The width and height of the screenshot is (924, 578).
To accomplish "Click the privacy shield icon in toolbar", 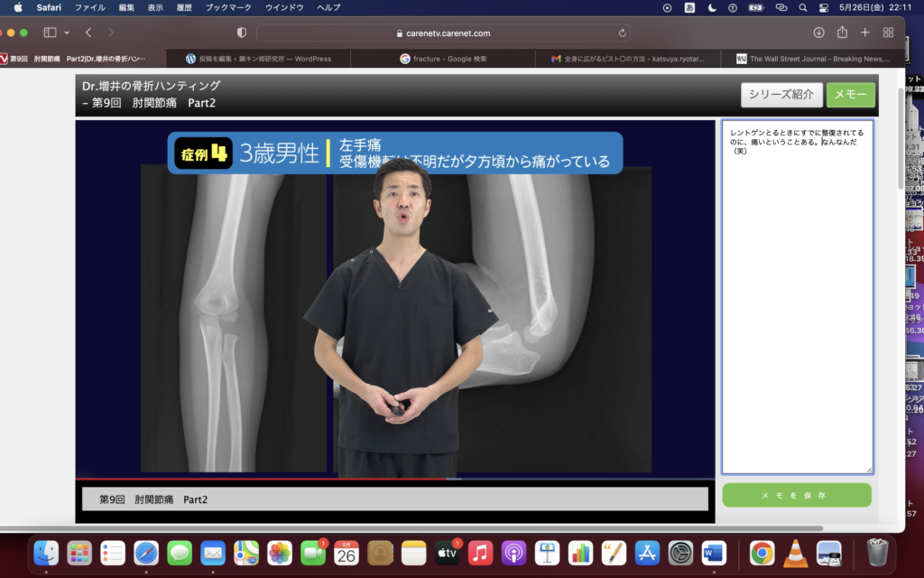I will (241, 33).
